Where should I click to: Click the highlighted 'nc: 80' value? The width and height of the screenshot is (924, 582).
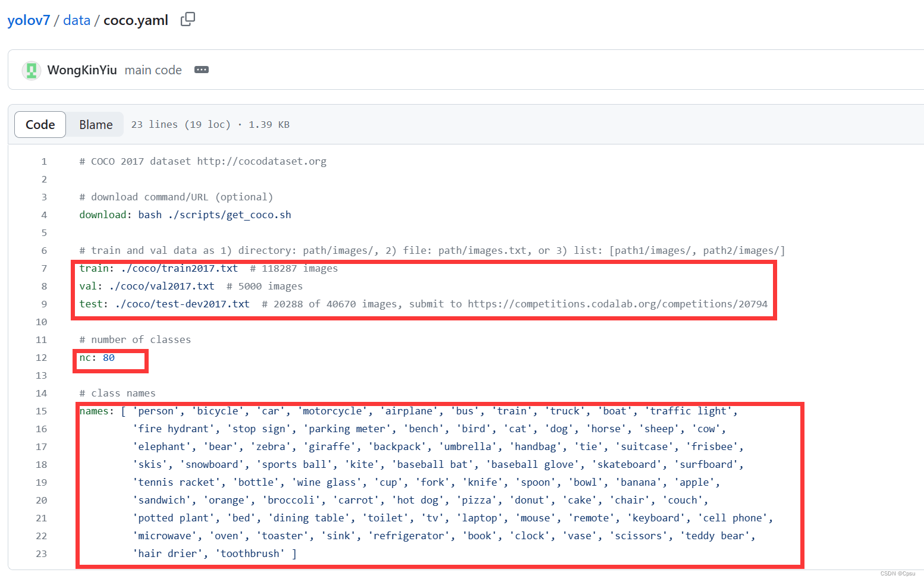click(x=97, y=357)
